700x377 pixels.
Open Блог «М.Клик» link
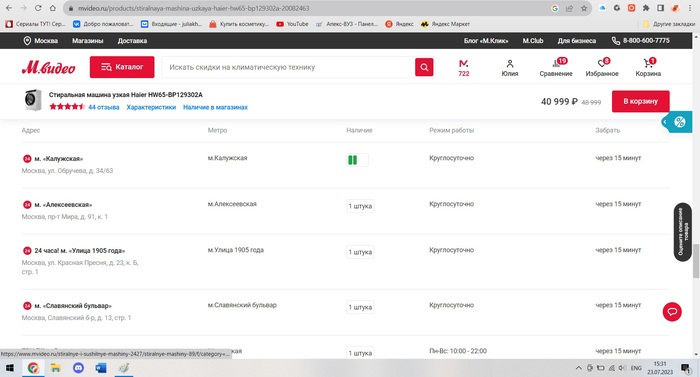coord(486,41)
